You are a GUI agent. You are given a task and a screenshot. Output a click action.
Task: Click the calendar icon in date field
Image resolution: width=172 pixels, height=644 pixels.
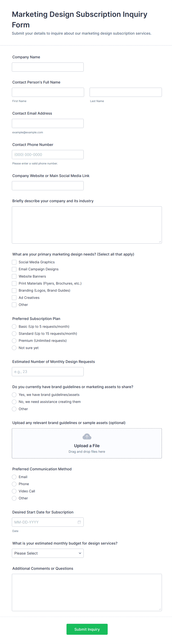pos(79,522)
